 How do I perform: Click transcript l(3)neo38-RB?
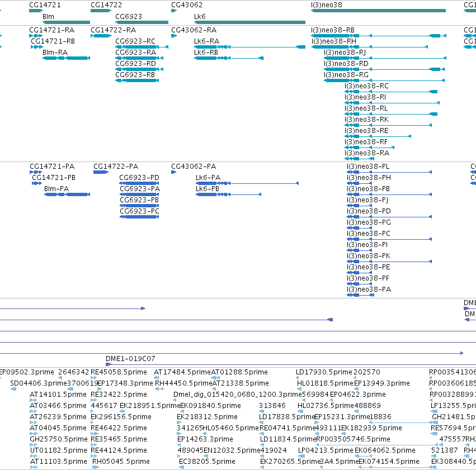[x=379, y=36]
